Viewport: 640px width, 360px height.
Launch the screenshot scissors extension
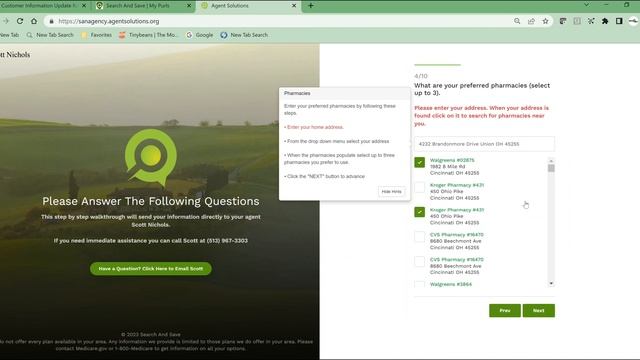[x=591, y=21]
